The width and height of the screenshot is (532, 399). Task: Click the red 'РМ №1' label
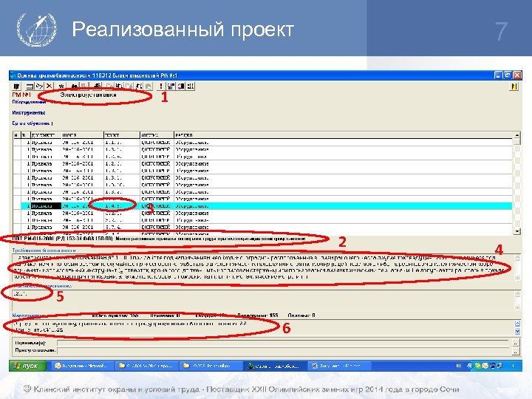(x=21, y=95)
